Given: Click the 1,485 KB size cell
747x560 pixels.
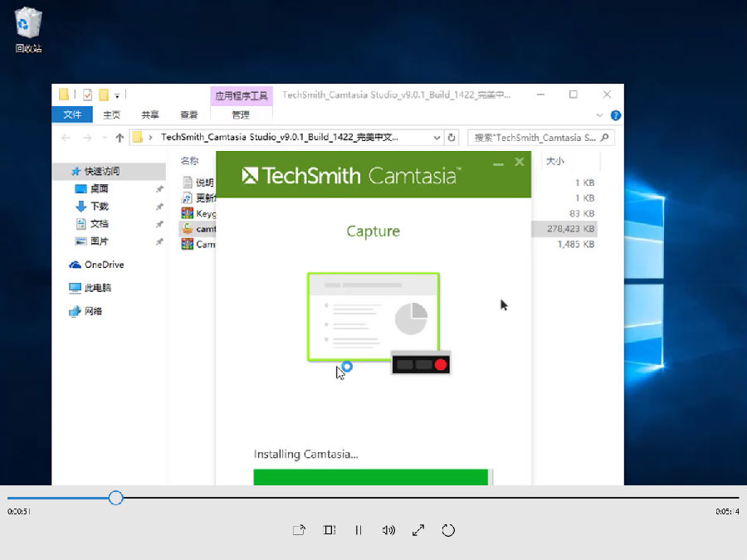Looking at the screenshot, I should point(576,244).
